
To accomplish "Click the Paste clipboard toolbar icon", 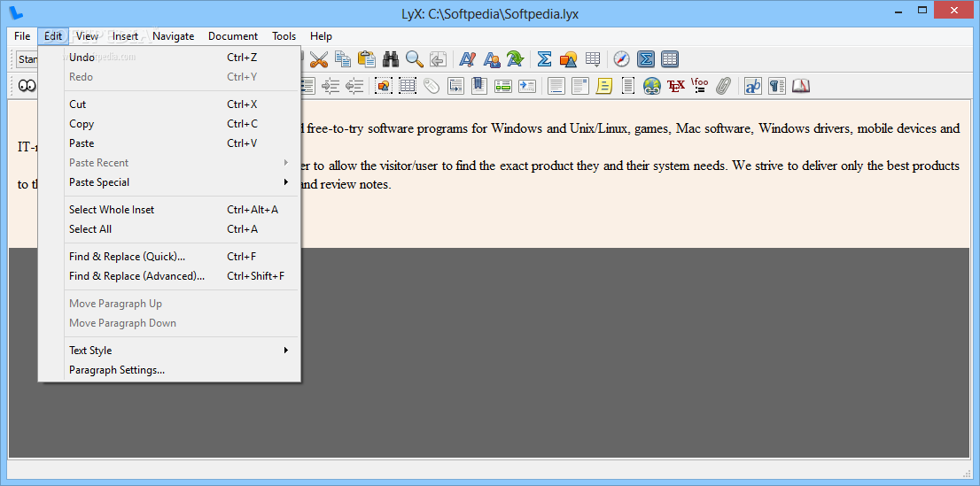I will pyautogui.click(x=367, y=59).
